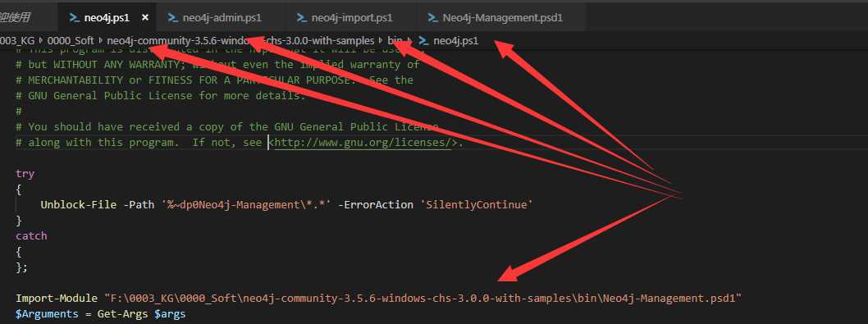The width and height of the screenshot is (868, 324).
Task: Click PowerShell icon on neo4j-import.ps1 tab
Action: click(x=302, y=18)
